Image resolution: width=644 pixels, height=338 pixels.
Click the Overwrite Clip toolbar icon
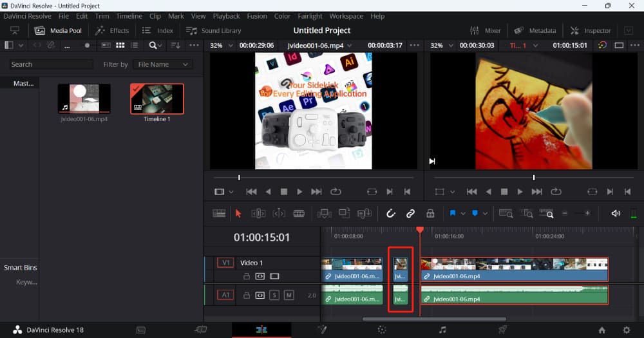click(344, 214)
